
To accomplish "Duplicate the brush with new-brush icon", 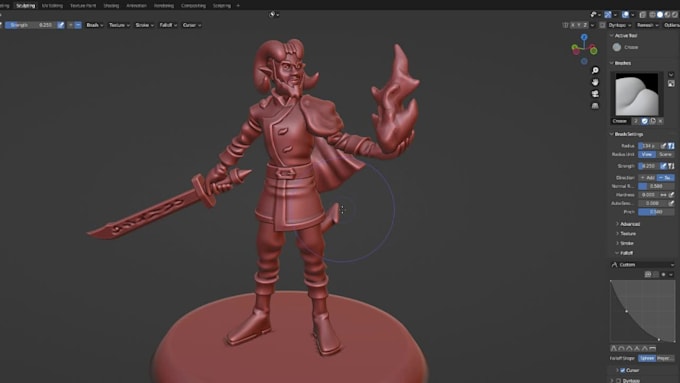I will point(653,121).
